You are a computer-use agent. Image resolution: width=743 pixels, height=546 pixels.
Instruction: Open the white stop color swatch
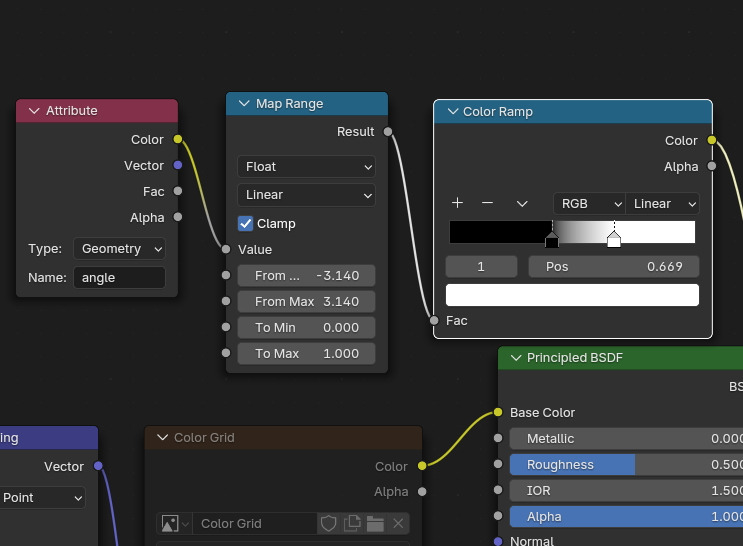(x=572, y=295)
